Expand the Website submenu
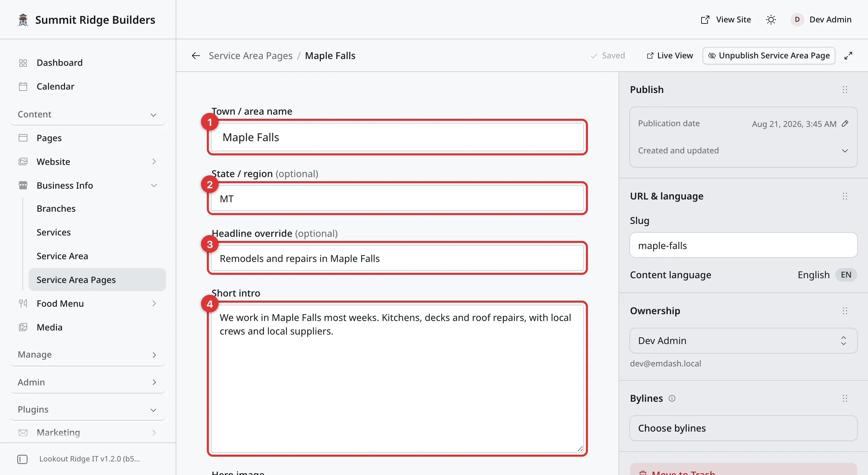 pyautogui.click(x=88, y=162)
